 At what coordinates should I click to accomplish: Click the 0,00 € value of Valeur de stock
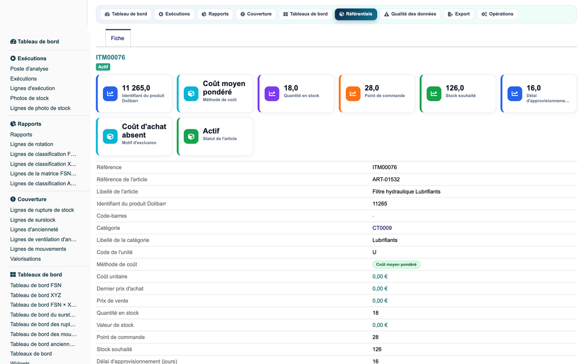click(380, 325)
